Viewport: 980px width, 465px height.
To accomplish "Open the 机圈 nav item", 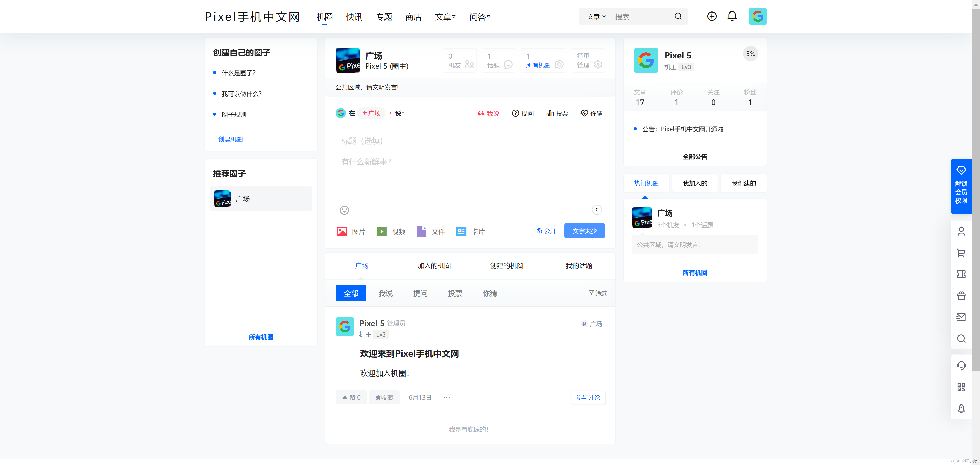I will click(x=324, y=17).
